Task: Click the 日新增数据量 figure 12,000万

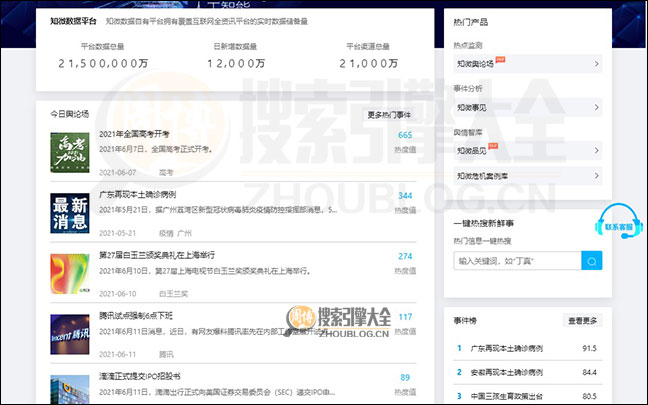Action: [x=236, y=63]
